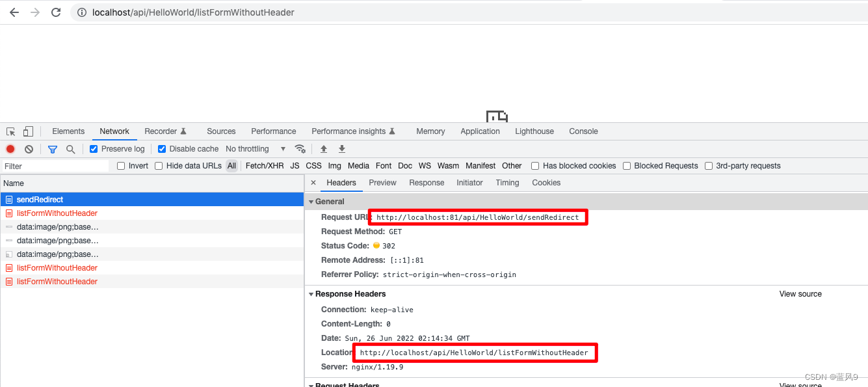The width and height of the screenshot is (868, 387).
Task: Open the Performance tab
Action: point(274,131)
